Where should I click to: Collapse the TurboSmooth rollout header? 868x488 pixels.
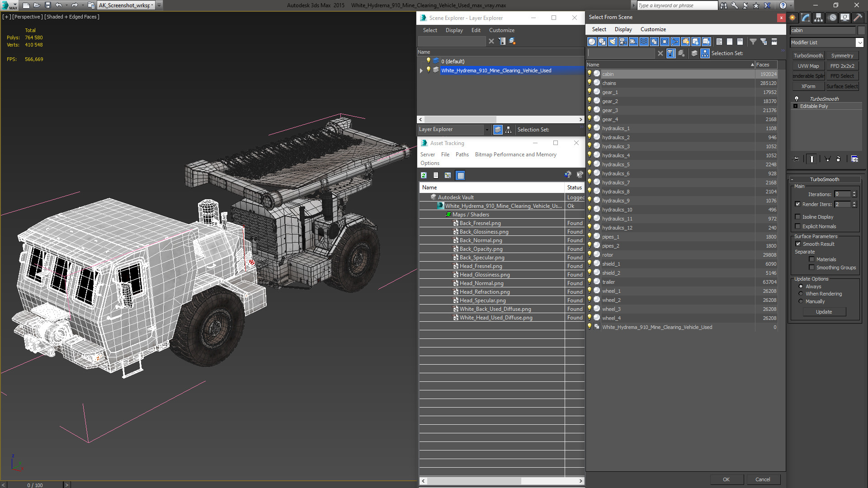click(x=825, y=179)
